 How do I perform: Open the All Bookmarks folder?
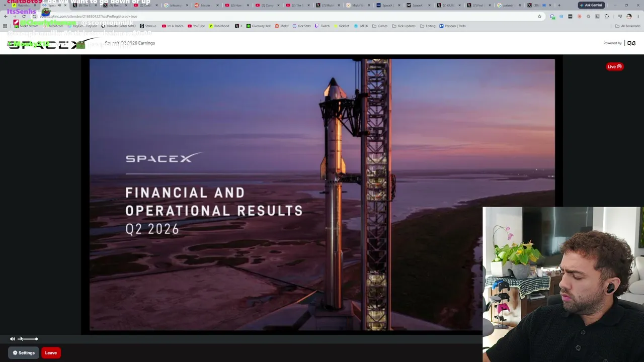point(628,26)
